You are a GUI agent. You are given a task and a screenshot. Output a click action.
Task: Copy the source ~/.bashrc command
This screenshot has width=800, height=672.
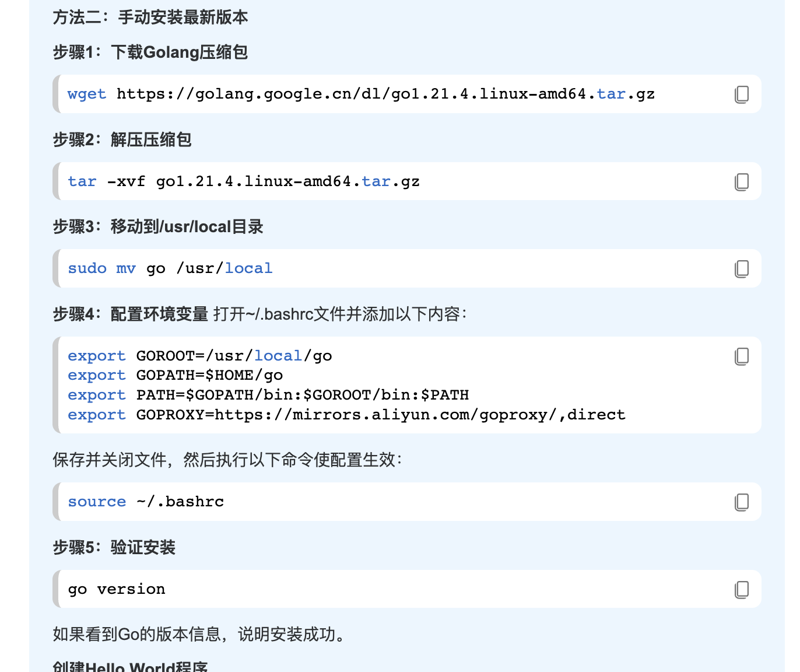pyautogui.click(x=741, y=502)
